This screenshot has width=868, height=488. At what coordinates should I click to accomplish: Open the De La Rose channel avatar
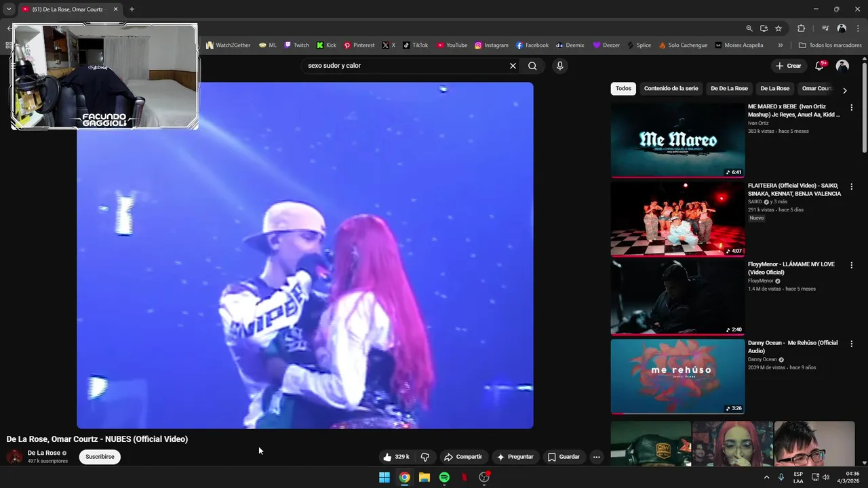click(14, 456)
